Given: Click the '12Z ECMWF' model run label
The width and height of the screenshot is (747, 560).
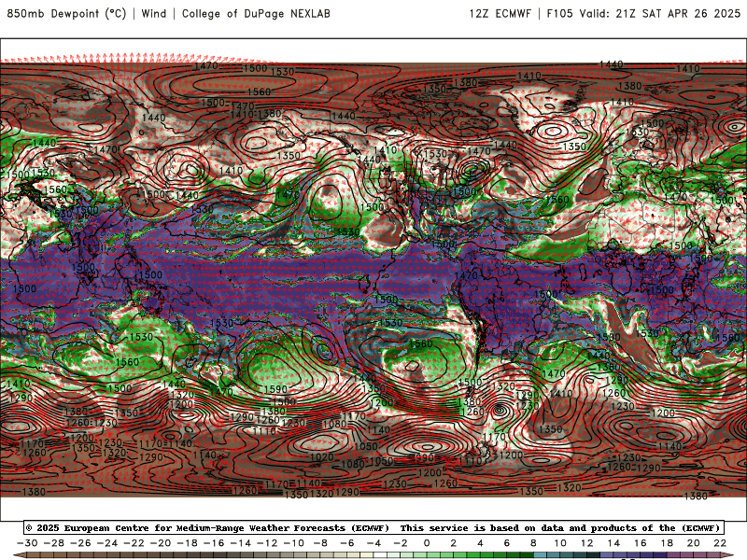Looking at the screenshot, I should point(500,13).
